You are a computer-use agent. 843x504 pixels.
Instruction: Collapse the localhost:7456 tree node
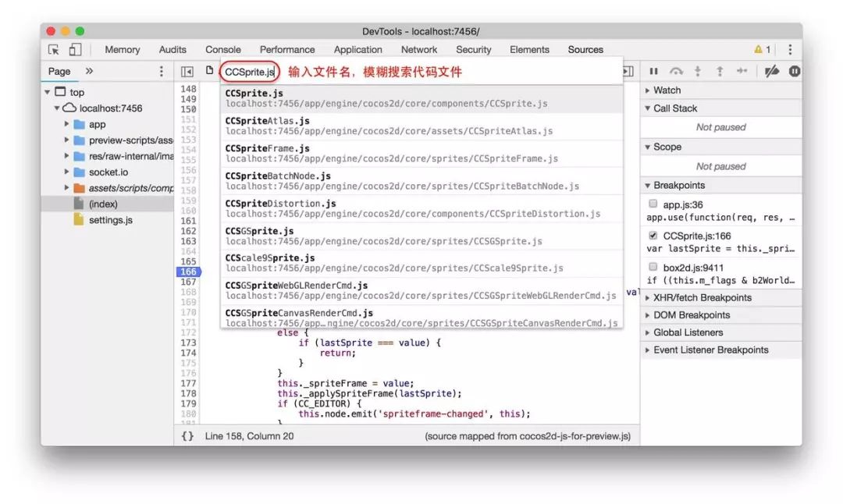click(x=56, y=108)
